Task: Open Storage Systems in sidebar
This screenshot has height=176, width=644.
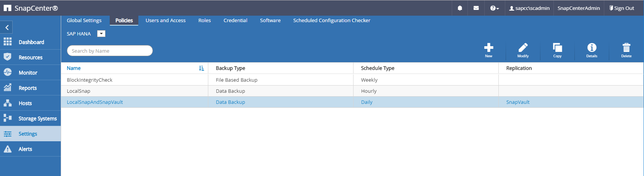Action: click(37, 118)
